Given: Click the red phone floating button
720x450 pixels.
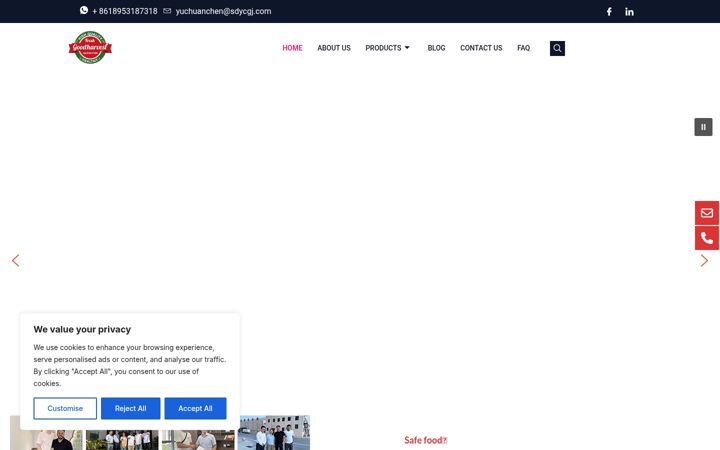Looking at the screenshot, I should tap(707, 238).
